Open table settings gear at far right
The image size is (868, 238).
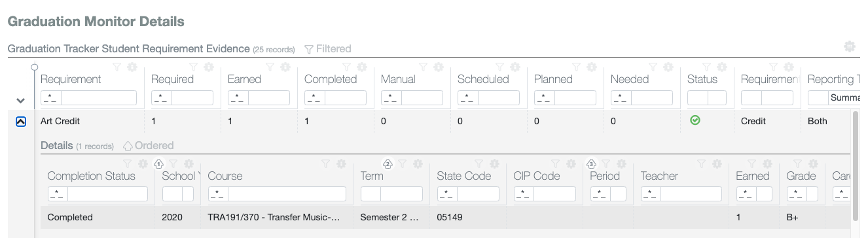pyautogui.click(x=850, y=46)
